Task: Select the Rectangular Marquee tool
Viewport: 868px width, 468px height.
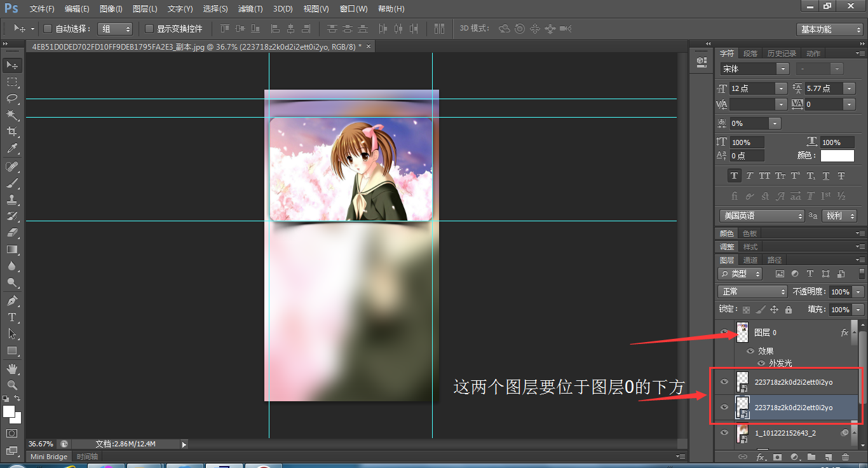Action: (x=12, y=82)
